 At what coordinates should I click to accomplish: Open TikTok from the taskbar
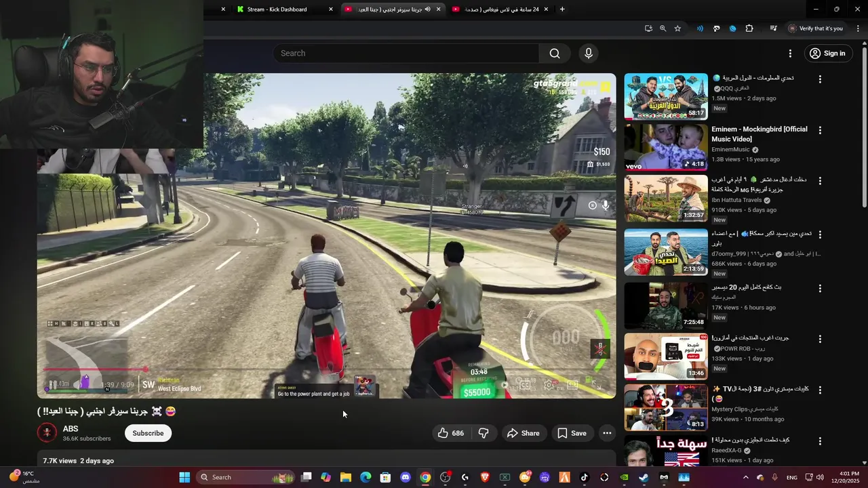[x=585, y=477]
